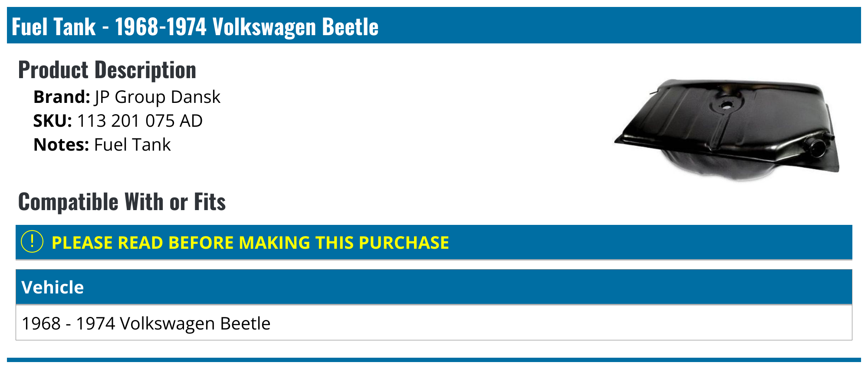Open the fuel tank product image
The width and height of the screenshot is (868, 369).
click(727, 129)
